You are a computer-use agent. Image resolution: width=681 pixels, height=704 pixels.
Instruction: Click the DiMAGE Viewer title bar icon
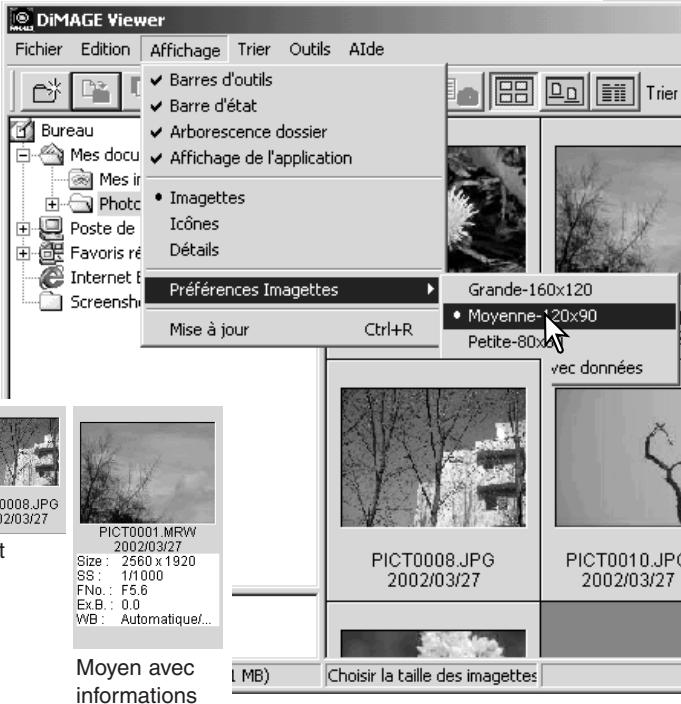pyautogui.click(x=20, y=20)
